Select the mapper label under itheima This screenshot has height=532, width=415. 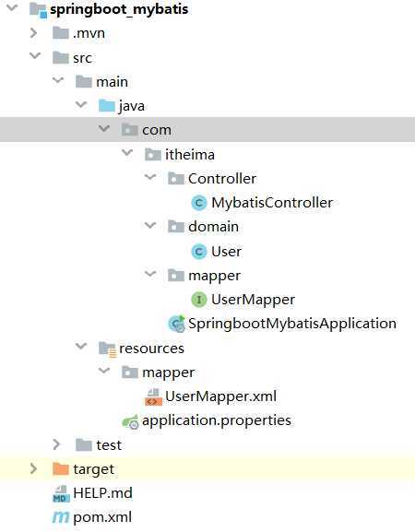[215, 276]
